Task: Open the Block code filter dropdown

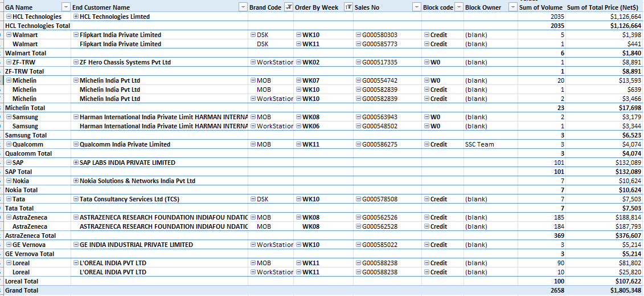Action: coord(459,7)
